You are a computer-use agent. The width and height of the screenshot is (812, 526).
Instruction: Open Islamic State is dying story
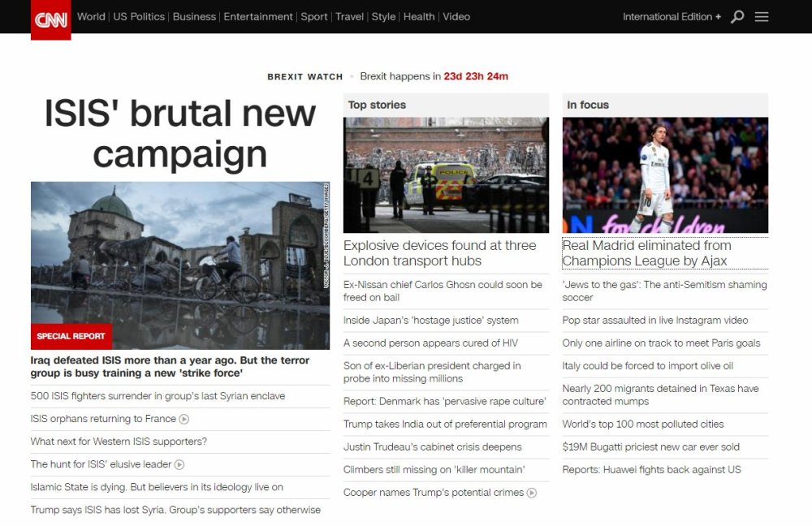pos(157,487)
